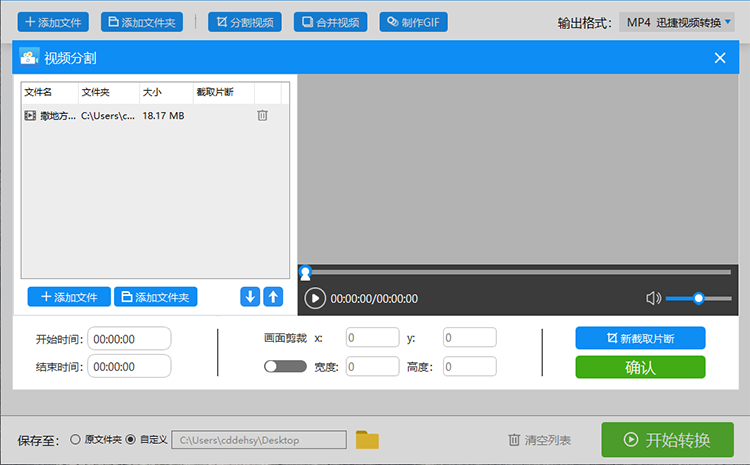The width and height of the screenshot is (750, 465).
Task: Select the 自定义 save location radio
Action: [131, 439]
